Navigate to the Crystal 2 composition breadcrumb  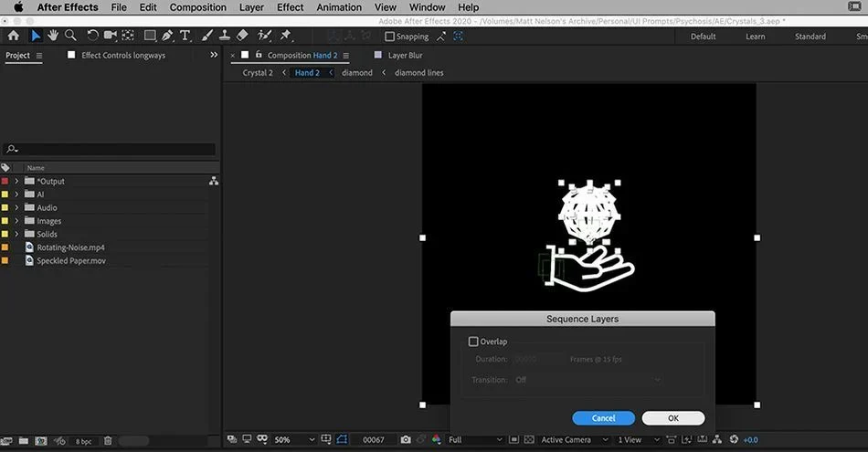click(258, 72)
